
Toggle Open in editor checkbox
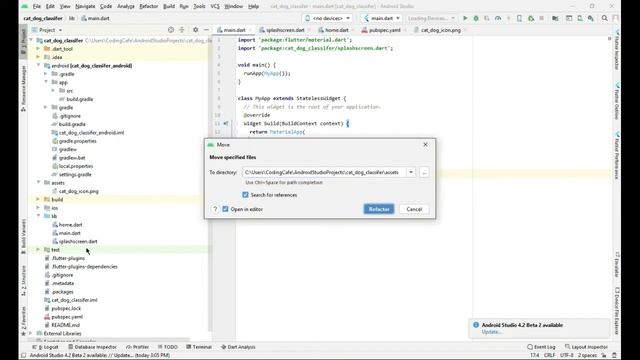coord(225,209)
